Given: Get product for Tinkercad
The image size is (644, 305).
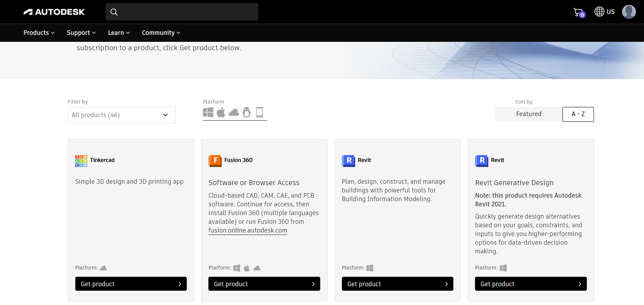Looking at the screenshot, I should point(131,284).
